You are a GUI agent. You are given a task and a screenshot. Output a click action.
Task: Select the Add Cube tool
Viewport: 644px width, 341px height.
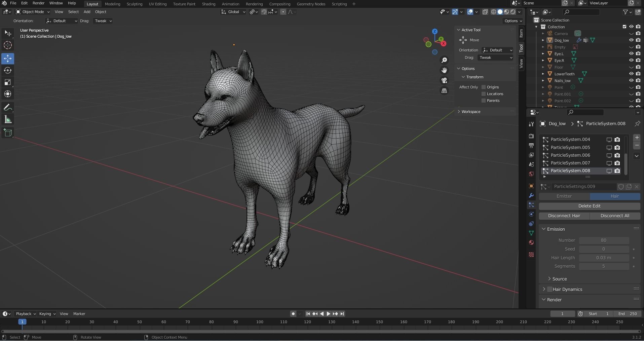pos(8,133)
